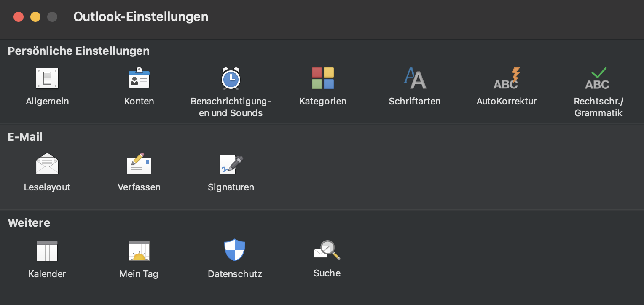The image size is (644, 305).
Task: Click the Persönliche Einstellungen section header
Action: click(78, 51)
